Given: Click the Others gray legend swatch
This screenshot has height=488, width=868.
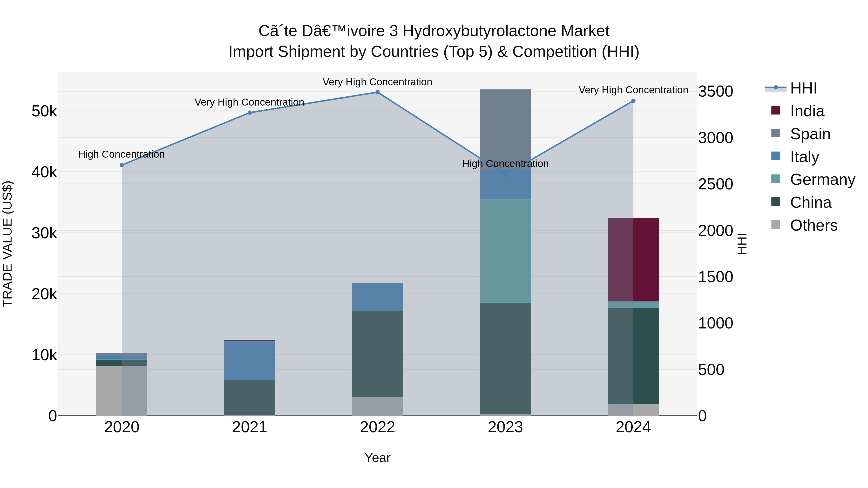Looking at the screenshot, I should click(776, 225).
